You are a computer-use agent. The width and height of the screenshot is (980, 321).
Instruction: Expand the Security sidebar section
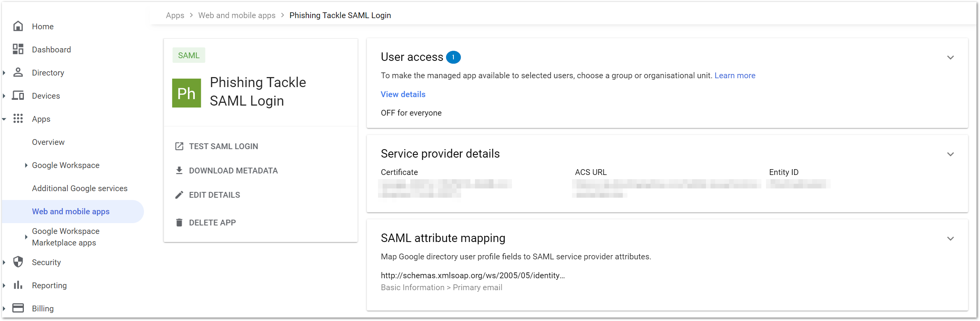tap(4, 262)
